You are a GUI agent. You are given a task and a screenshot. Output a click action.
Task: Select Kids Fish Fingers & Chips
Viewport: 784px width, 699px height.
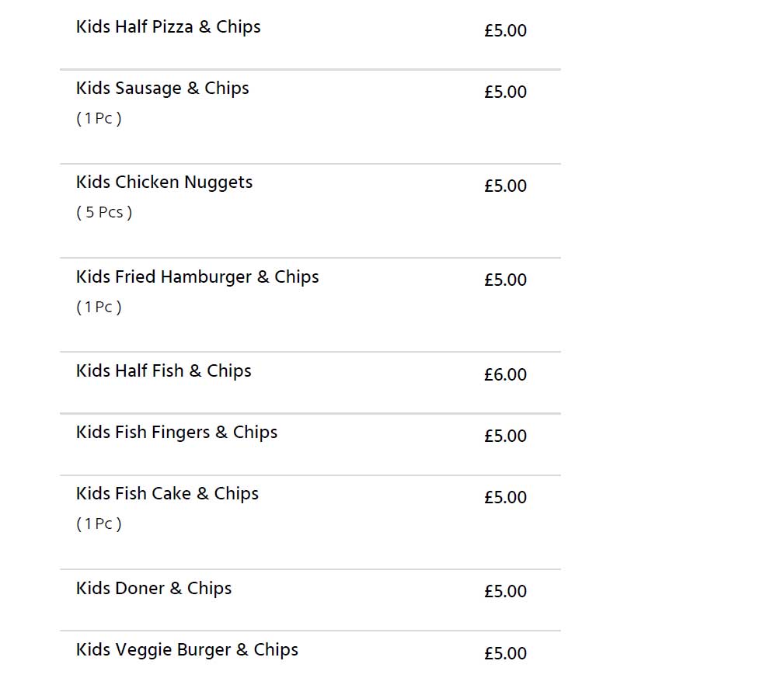click(176, 433)
